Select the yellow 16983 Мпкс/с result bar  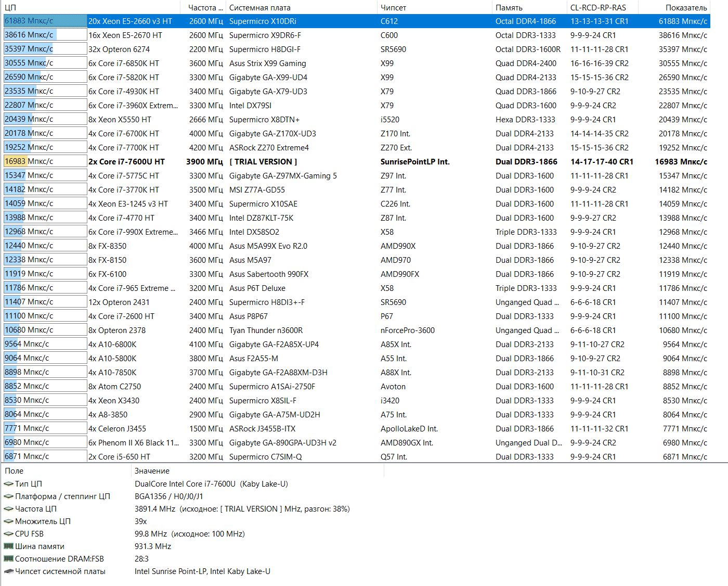point(45,161)
